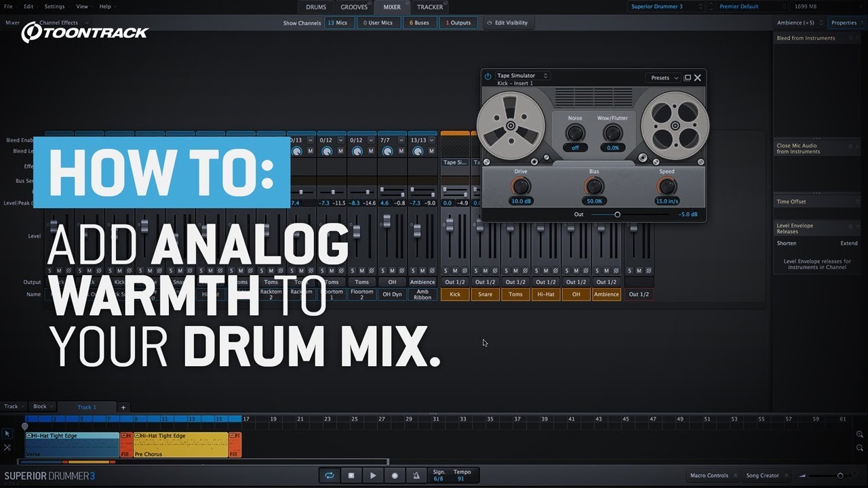Toggle 1 Outputs channel visibility

[x=457, y=23]
